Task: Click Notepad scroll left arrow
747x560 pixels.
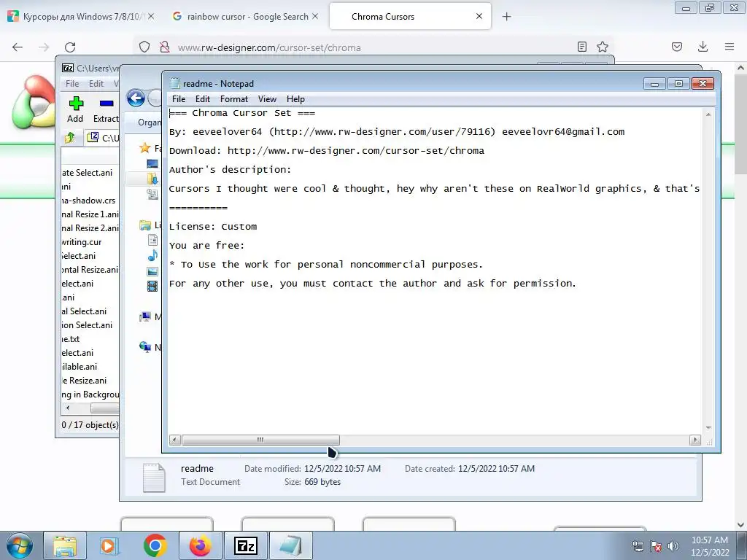Action: 175,440
